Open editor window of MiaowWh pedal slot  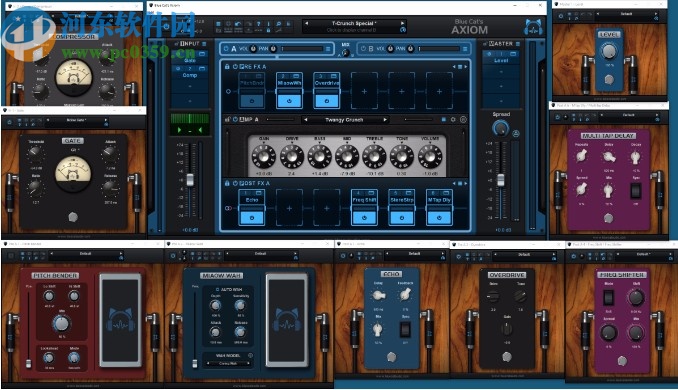[296, 76]
